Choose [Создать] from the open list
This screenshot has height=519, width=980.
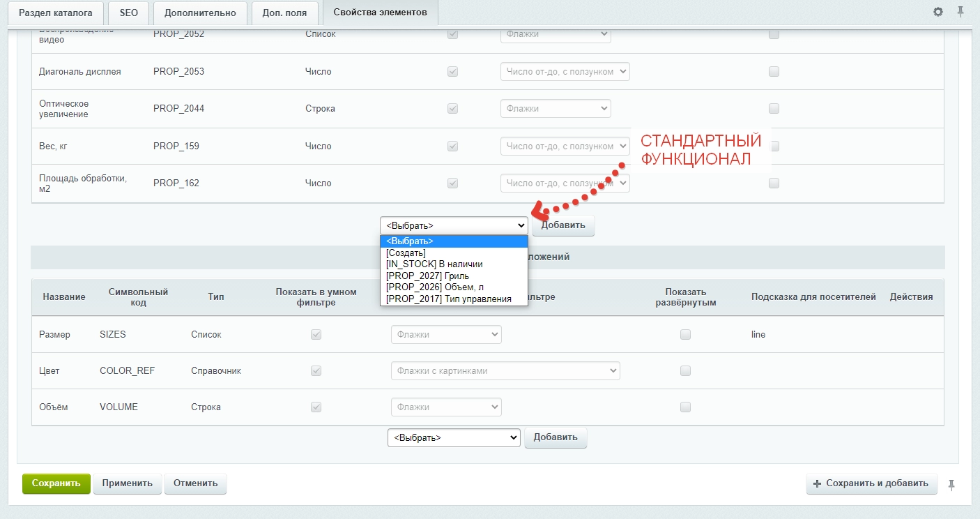tap(406, 253)
